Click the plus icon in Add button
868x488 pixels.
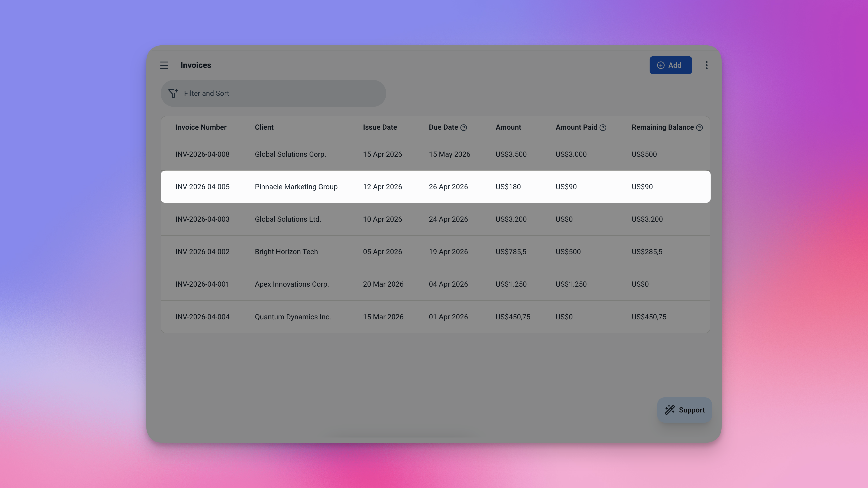pyautogui.click(x=661, y=65)
